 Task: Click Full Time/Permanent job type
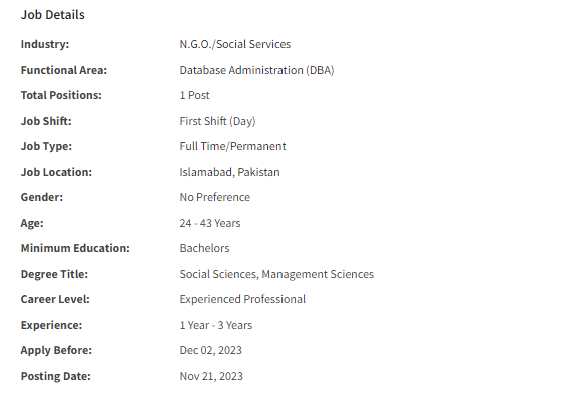pyautogui.click(x=233, y=146)
